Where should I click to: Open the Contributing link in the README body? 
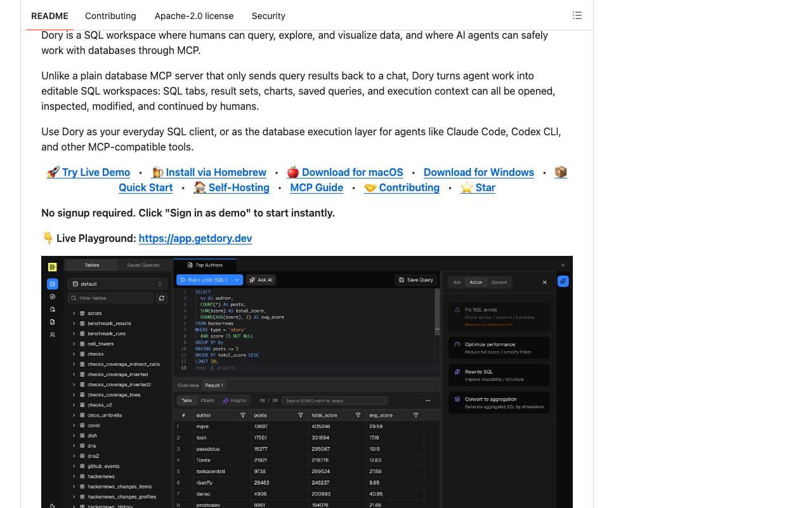402,188
